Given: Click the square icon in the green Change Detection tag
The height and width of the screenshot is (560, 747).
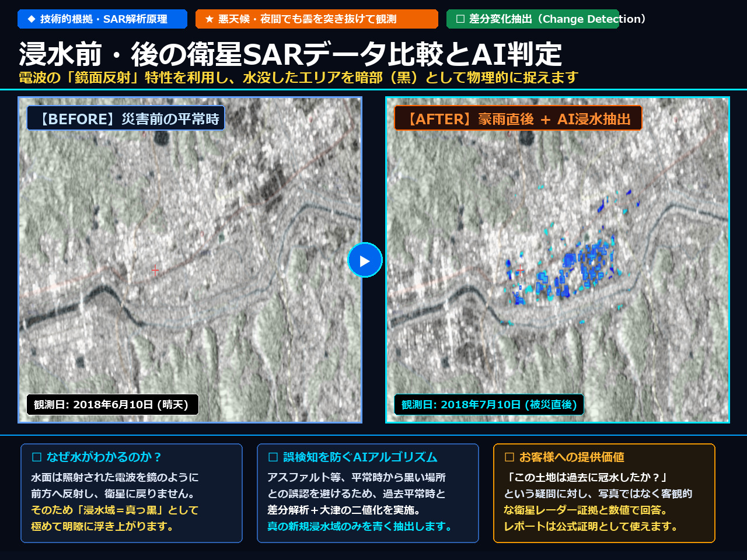Looking at the screenshot, I should [x=460, y=19].
